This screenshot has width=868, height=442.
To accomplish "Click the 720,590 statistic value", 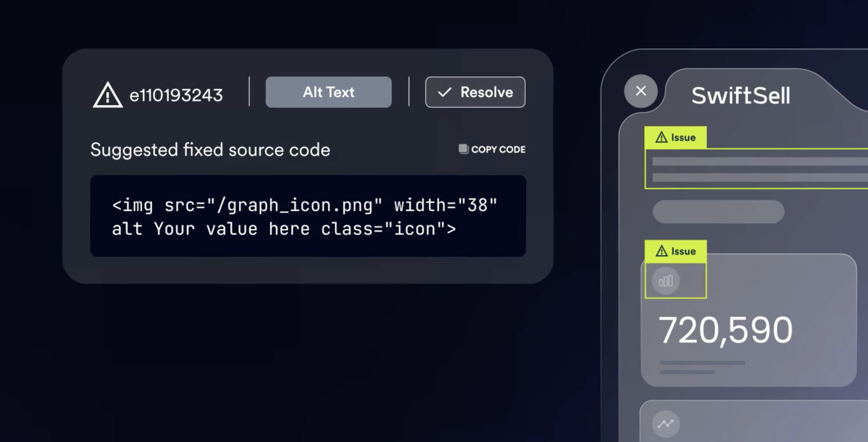I will click(725, 330).
